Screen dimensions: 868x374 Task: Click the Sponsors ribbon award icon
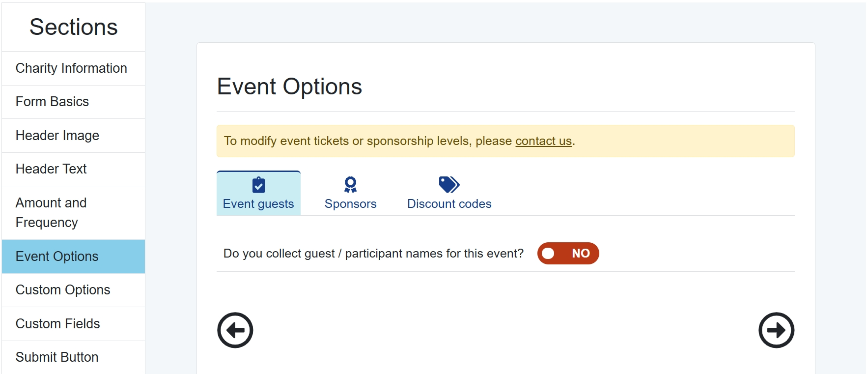point(350,185)
